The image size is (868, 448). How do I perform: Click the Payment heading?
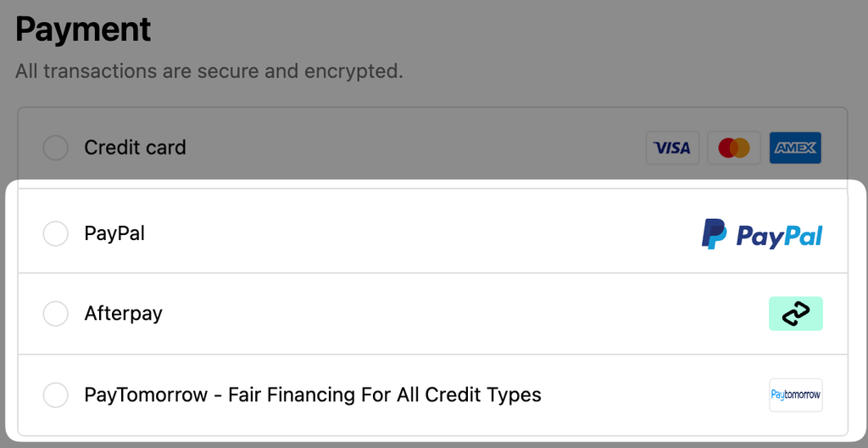(83, 30)
